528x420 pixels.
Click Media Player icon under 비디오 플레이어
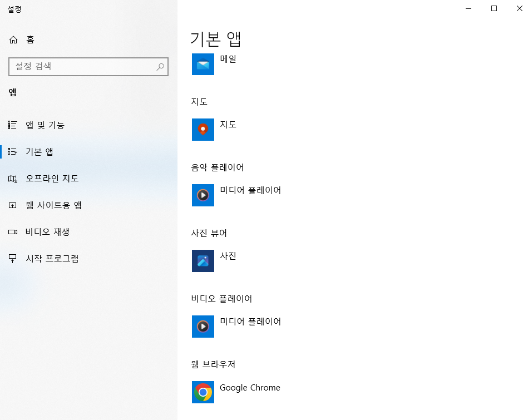click(x=203, y=327)
